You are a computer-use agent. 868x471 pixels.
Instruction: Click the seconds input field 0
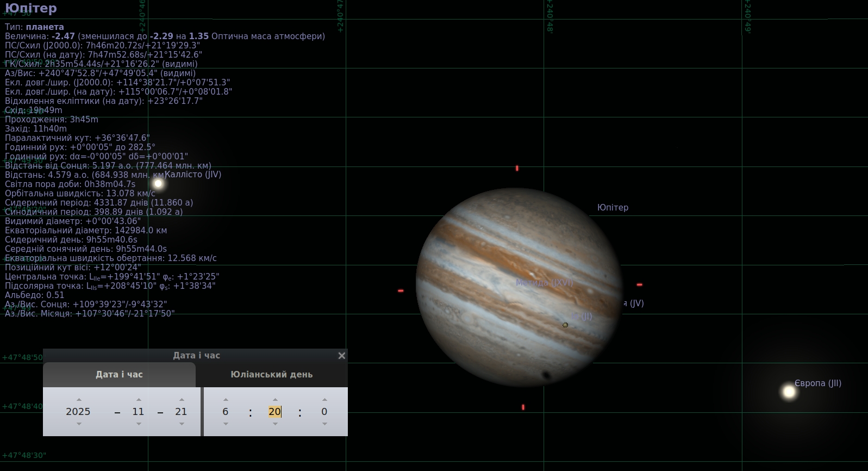tap(324, 412)
